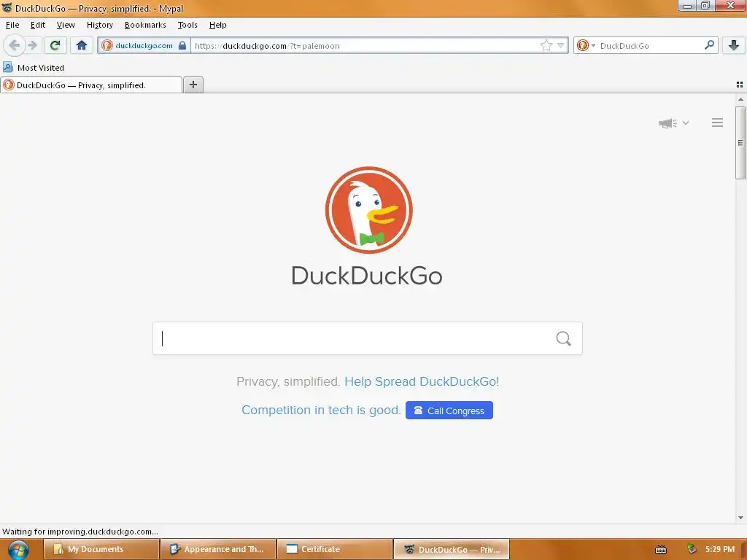Submit search with page magnifier icon
This screenshot has height=560, width=747.
tap(563, 338)
